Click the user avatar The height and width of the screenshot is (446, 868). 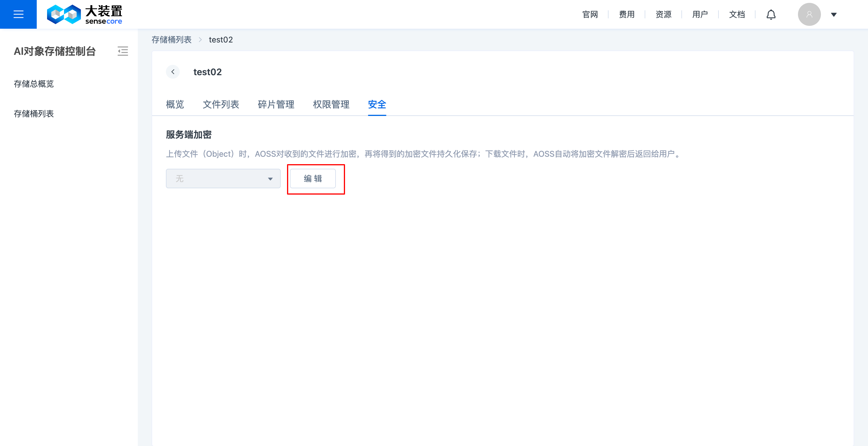(x=809, y=14)
